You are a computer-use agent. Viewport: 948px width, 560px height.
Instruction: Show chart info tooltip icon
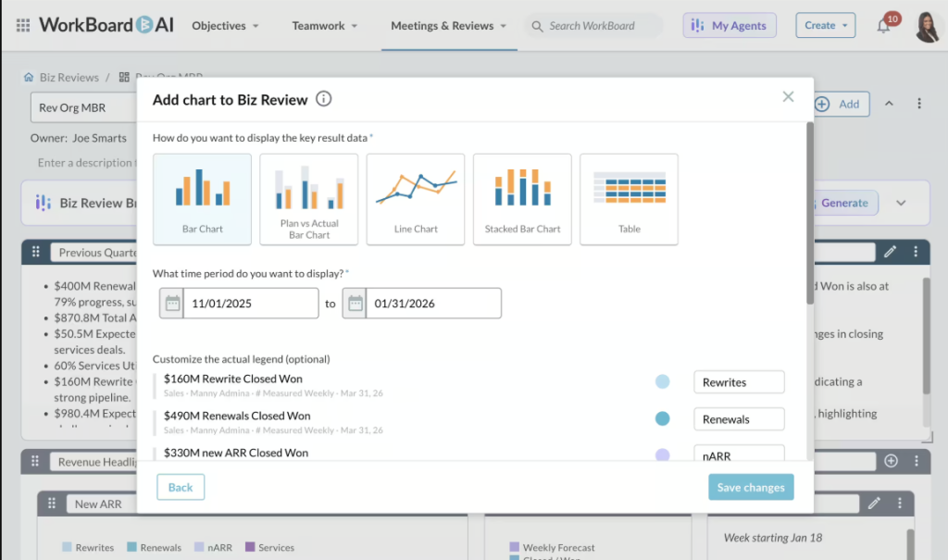coord(323,98)
